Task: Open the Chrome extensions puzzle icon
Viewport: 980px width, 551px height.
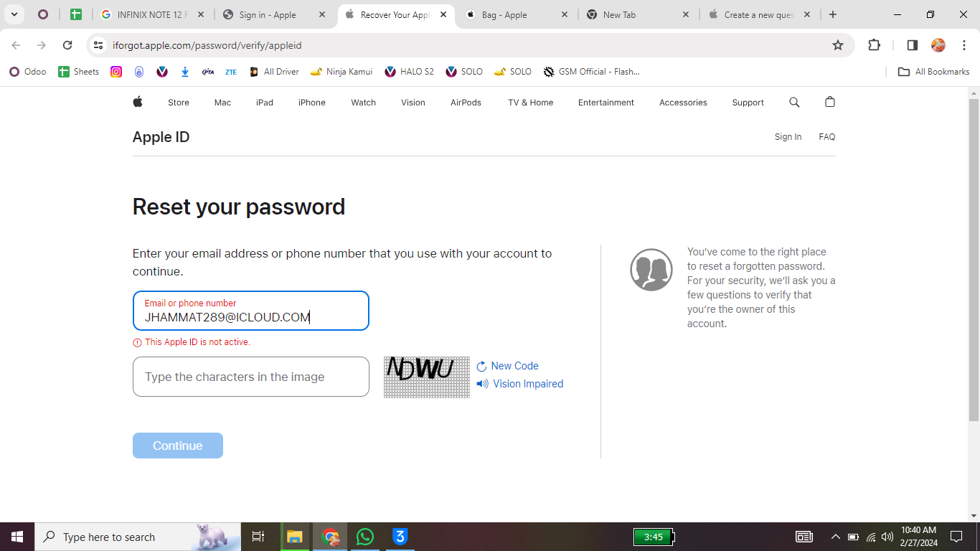Action: coord(874,45)
